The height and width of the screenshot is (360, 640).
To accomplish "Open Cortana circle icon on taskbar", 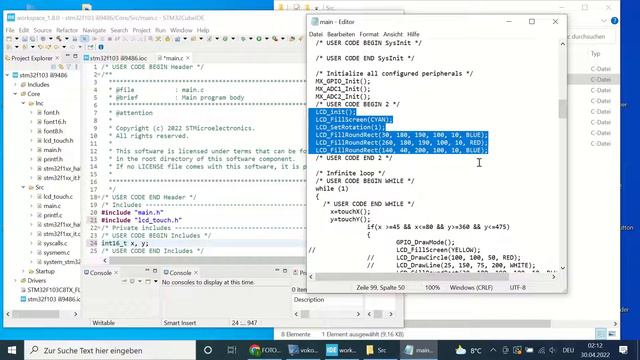I will (x=208, y=350).
